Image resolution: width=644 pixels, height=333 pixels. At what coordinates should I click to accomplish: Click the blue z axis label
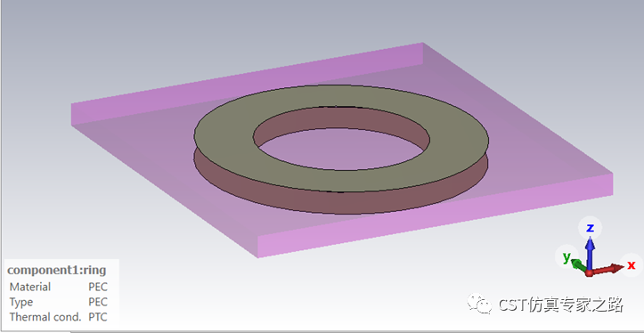[x=591, y=227]
